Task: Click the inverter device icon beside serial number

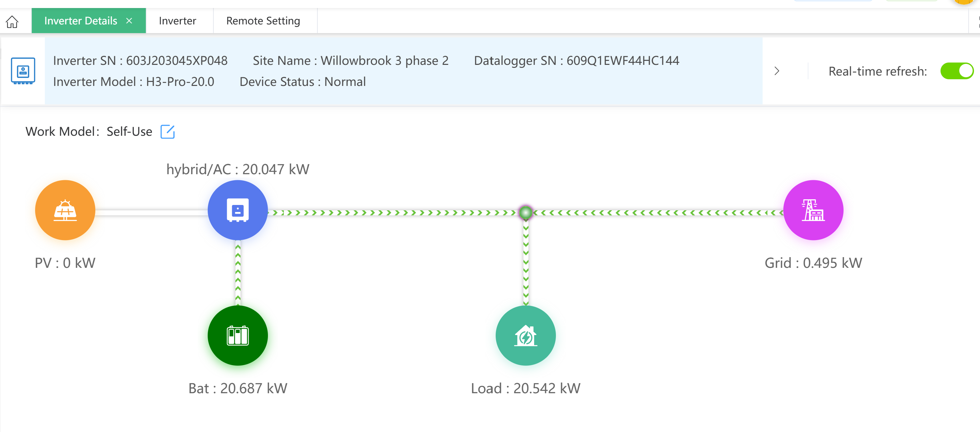Action: coord(23,71)
